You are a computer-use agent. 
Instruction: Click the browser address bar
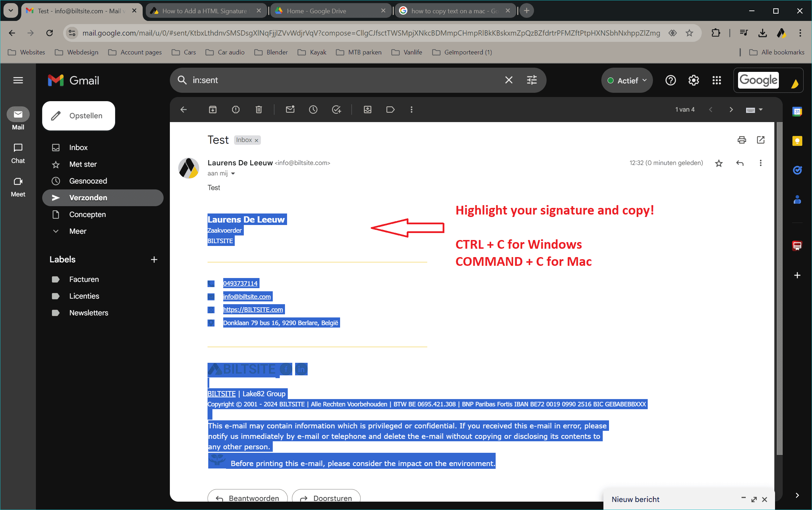pos(371,33)
